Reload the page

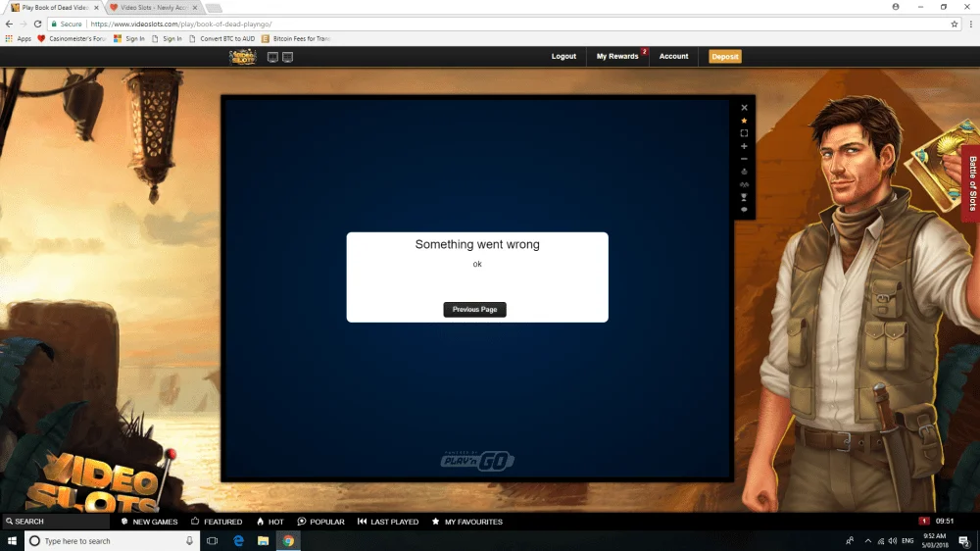click(x=37, y=24)
